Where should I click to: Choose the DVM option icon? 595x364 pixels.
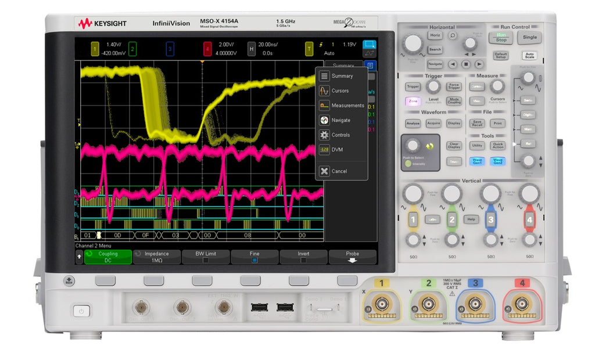point(324,150)
